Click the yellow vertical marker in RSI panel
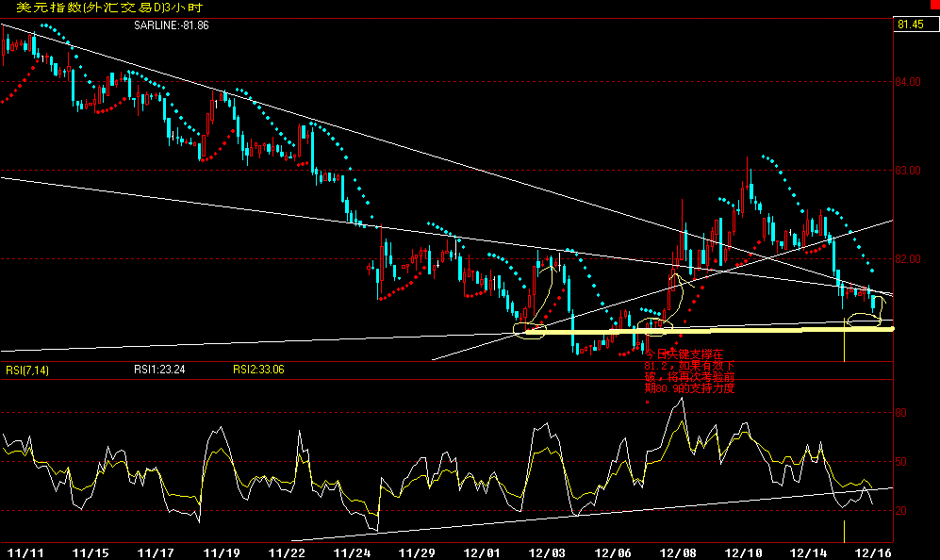This screenshot has width=940, height=560. tap(844, 529)
